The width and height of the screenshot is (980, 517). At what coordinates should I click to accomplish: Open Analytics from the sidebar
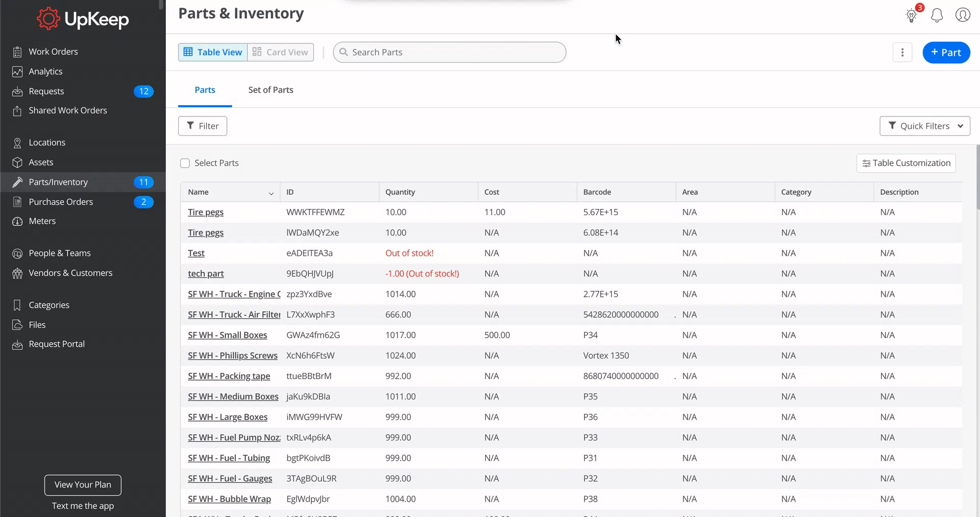pos(45,71)
